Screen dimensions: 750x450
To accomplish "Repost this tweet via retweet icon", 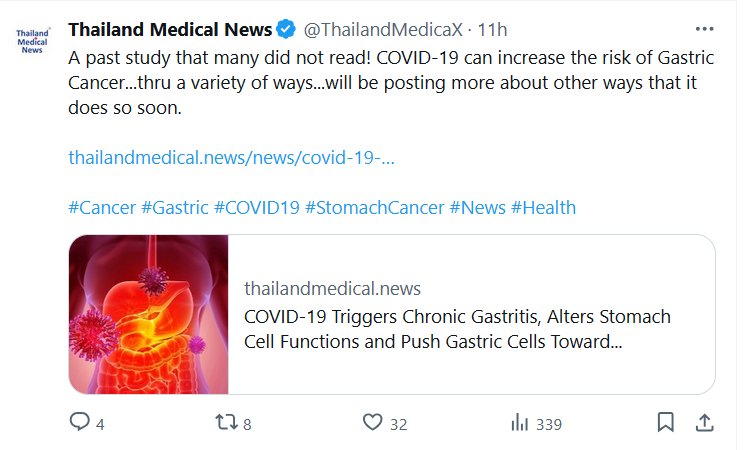I will point(228,423).
